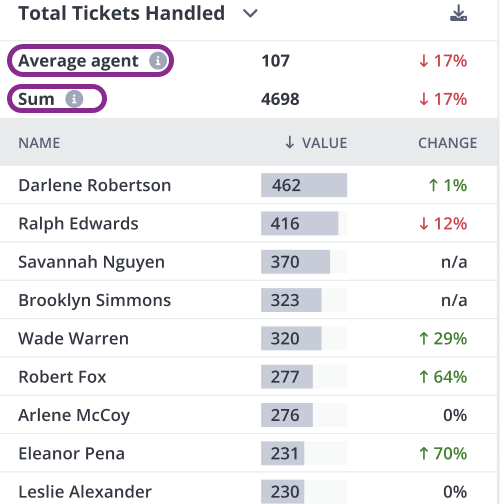
Task: Select the Average agent label
Action: point(78,61)
